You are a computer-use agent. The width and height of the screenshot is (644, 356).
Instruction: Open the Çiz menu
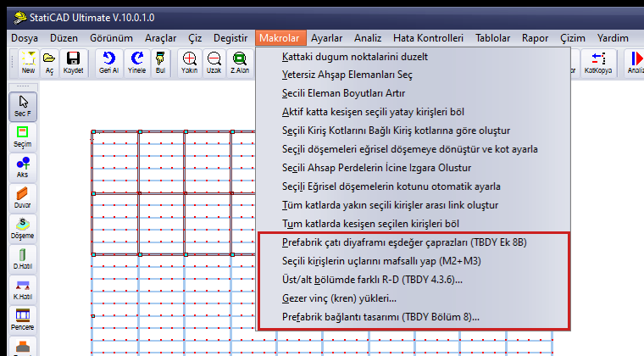pos(195,38)
